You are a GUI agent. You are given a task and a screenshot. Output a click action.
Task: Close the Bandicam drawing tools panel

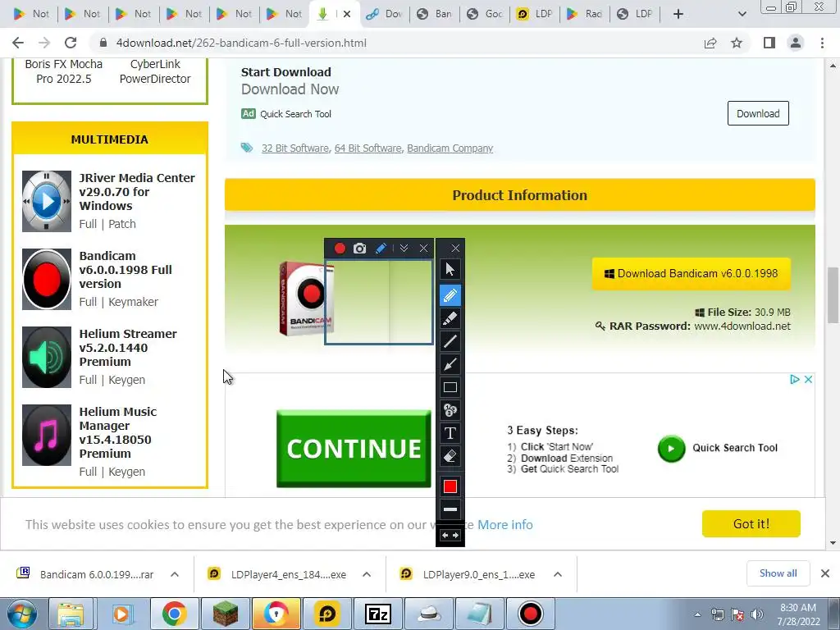(x=455, y=248)
